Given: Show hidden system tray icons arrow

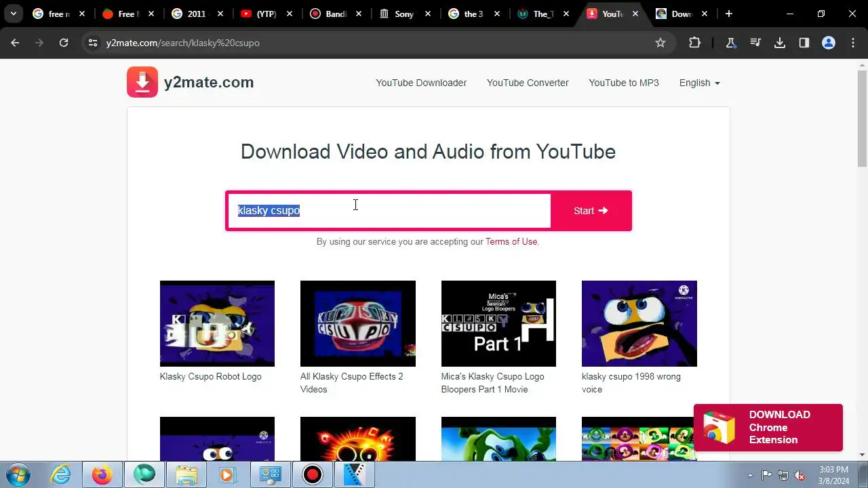Looking at the screenshot, I should 750,475.
